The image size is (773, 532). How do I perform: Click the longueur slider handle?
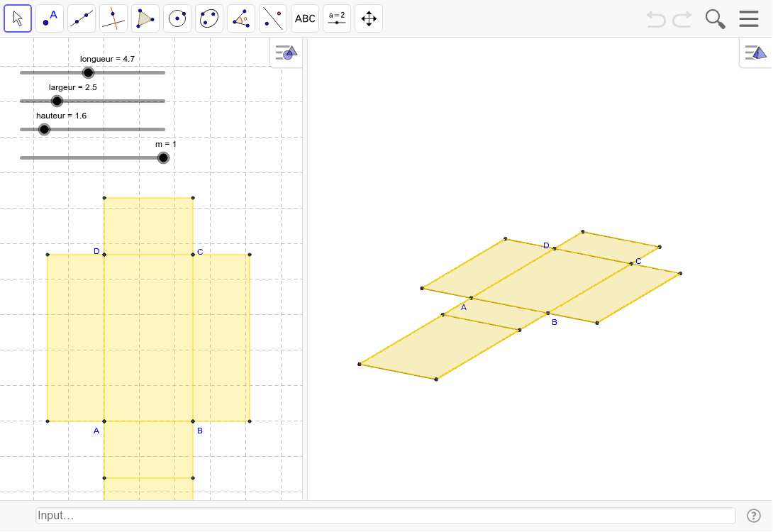(x=88, y=73)
